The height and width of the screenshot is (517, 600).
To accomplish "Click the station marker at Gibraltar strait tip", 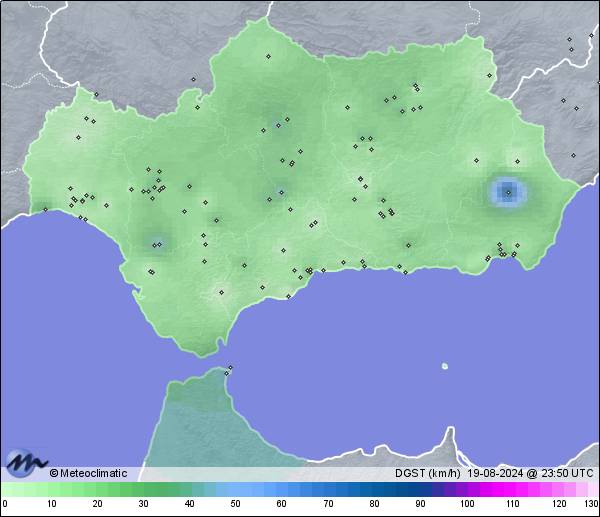I will point(231,368).
